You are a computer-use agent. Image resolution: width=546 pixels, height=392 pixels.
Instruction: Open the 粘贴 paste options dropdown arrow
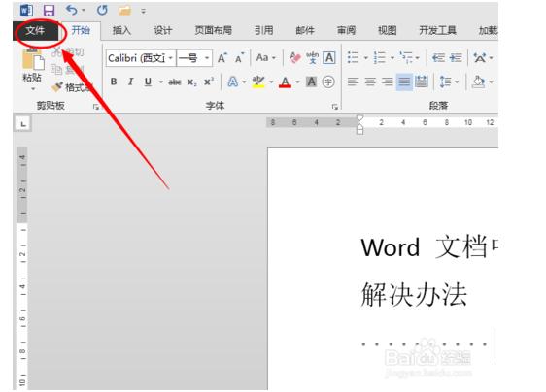[x=33, y=89]
